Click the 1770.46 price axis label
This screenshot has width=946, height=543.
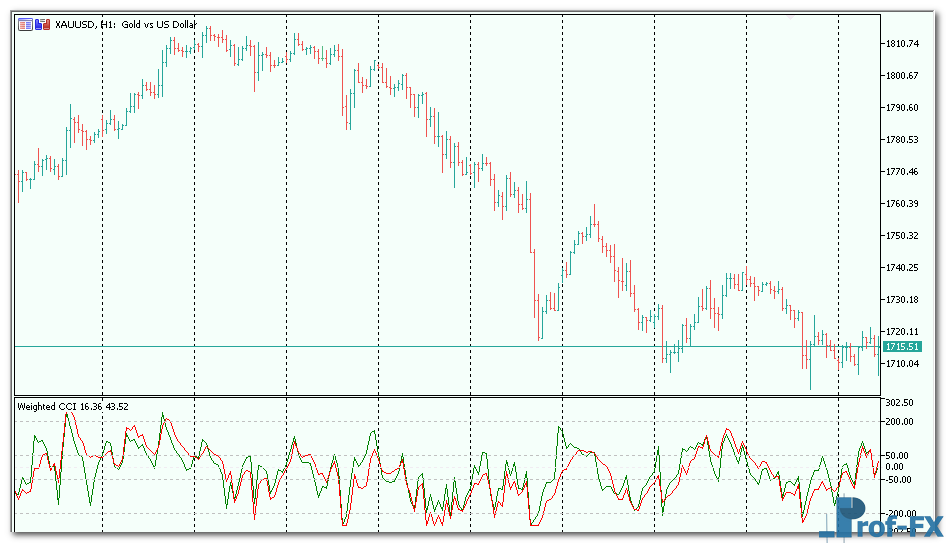(x=901, y=172)
